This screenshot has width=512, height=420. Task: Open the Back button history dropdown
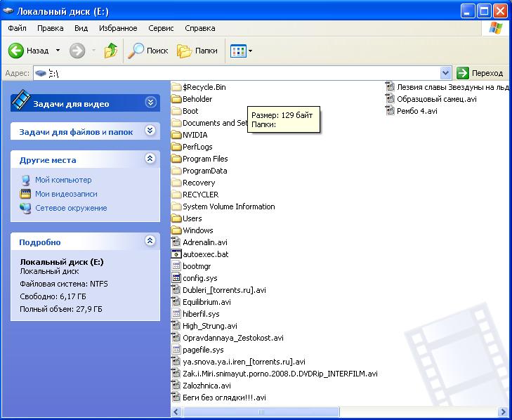[58, 51]
